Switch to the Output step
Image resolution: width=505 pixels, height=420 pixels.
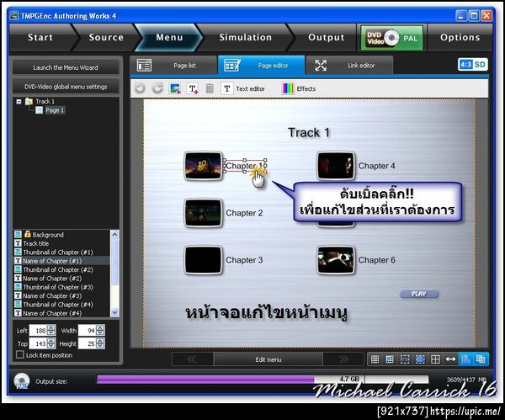point(327,37)
